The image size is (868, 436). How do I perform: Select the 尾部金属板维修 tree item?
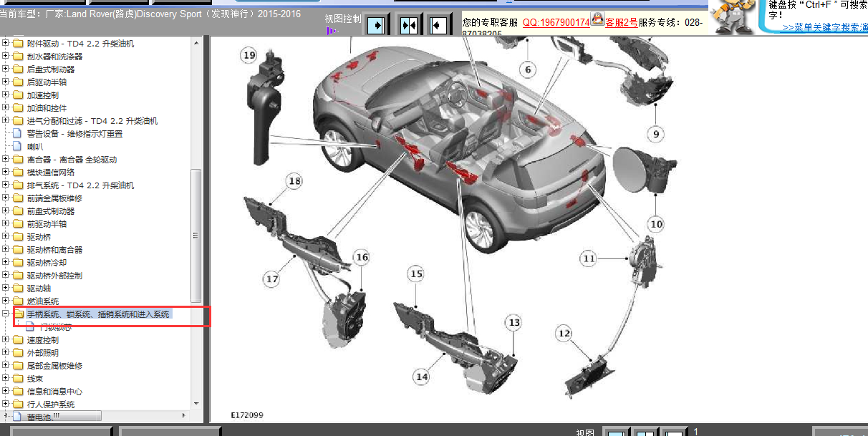(54, 366)
